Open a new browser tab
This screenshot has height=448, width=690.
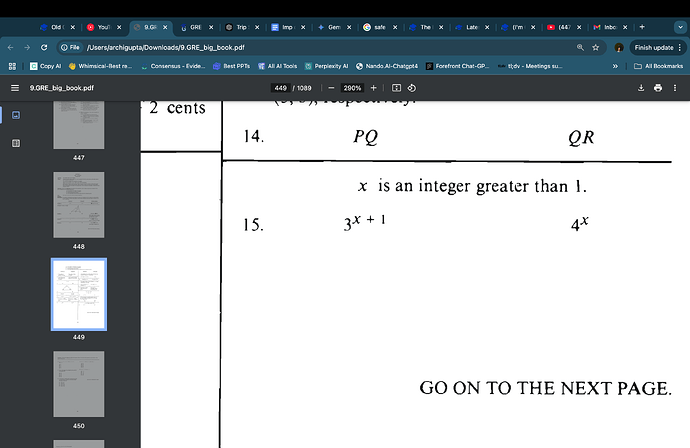pyautogui.click(x=642, y=27)
